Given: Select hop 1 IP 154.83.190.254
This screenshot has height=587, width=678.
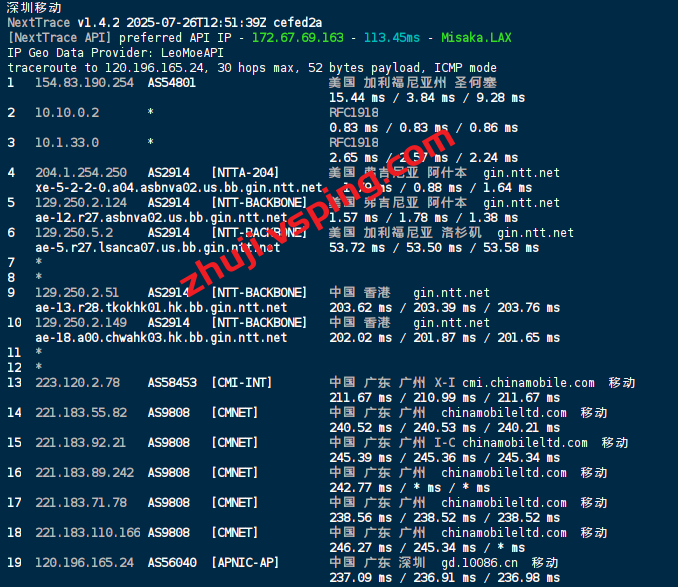Looking at the screenshot, I should [x=84, y=83].
